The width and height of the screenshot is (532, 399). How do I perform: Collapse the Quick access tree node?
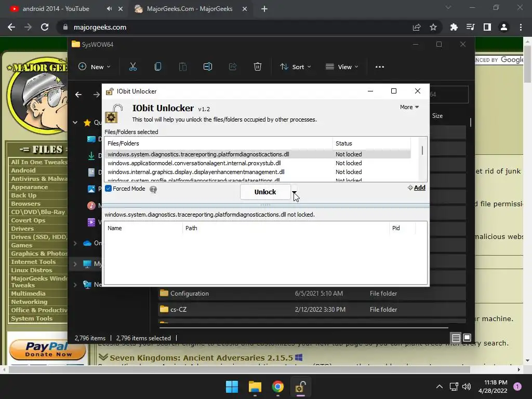coord(75,123)
